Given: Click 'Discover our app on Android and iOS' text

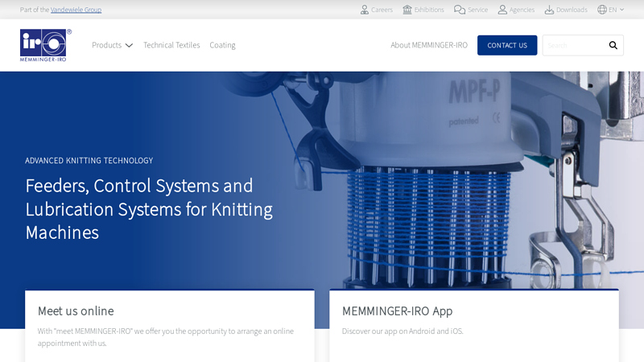Looking at the screenshot, I should pyautogui.click(x=402, y=331).
